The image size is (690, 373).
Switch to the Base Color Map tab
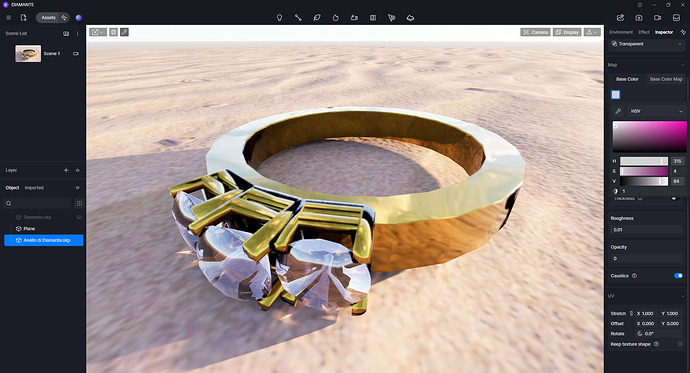pos(666,79)
